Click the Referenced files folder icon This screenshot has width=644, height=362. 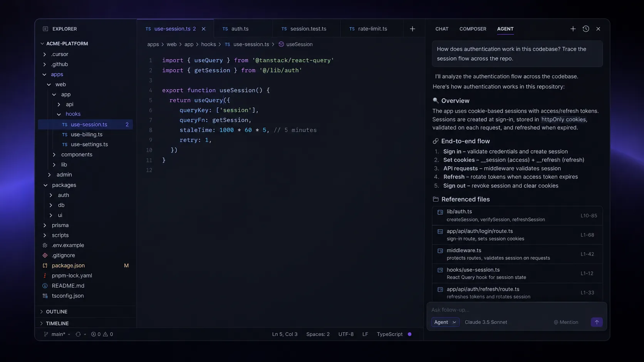[x=436, y=199]
